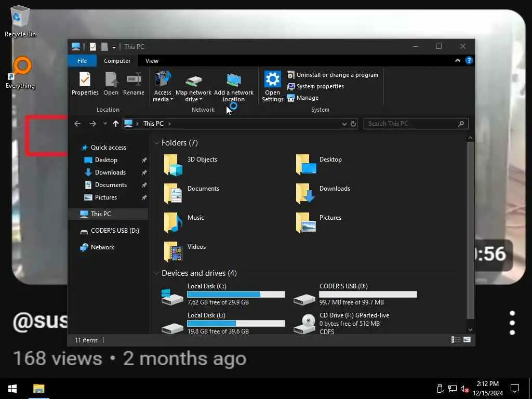The height and width of the screenshot is (399, 532).
Task: Click the title bar Properties checkmark icon
Action: 92,46
